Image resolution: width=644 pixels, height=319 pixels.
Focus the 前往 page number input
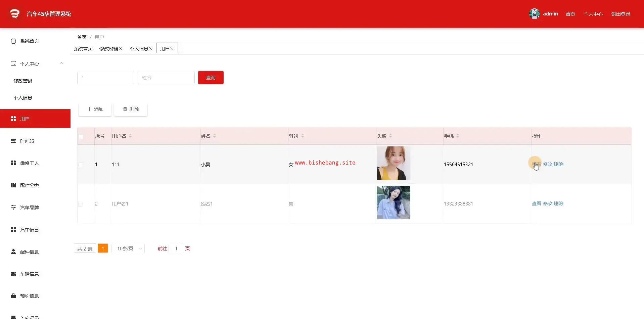[x=176, y=248]
